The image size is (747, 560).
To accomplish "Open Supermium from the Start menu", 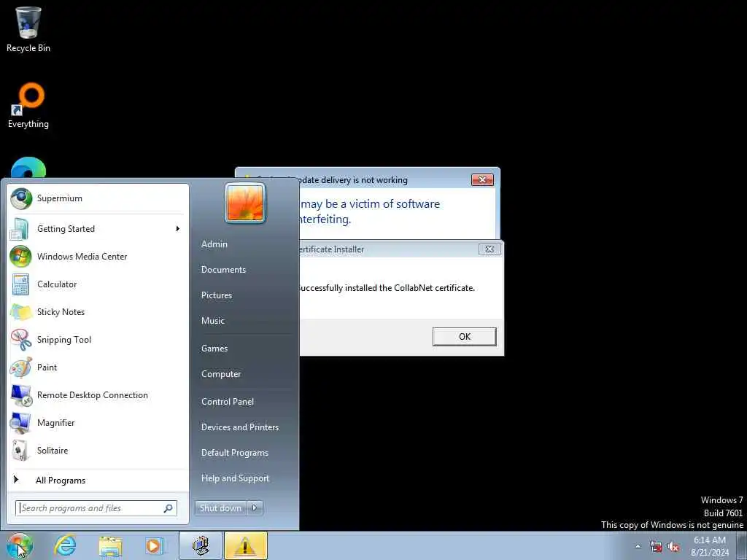I will coord(97,198).
